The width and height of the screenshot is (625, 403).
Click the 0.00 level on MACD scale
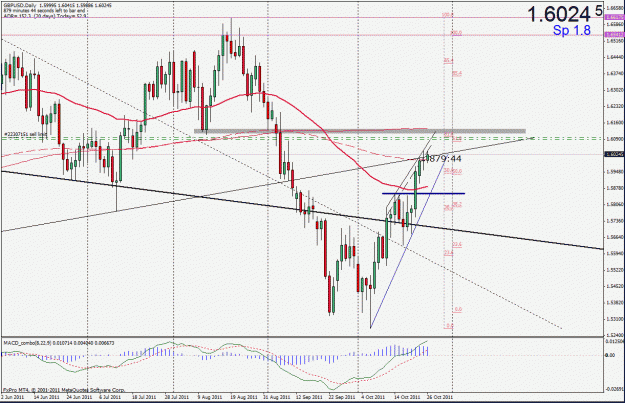(610, 355)
